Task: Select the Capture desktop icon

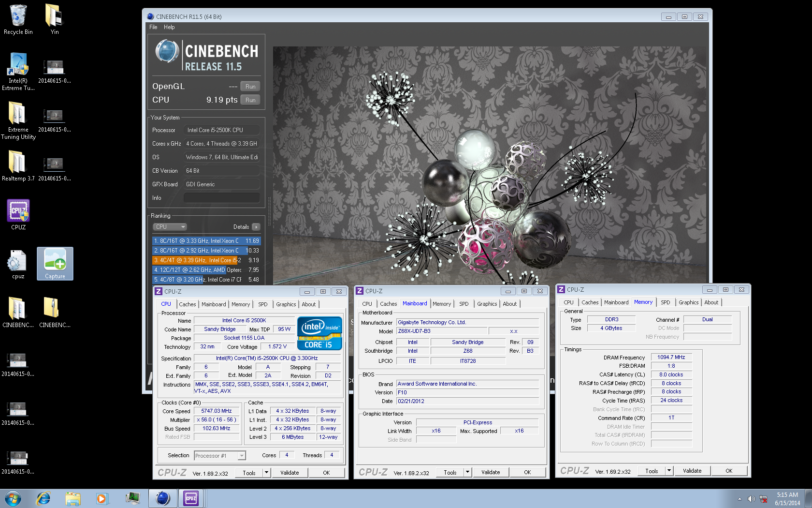Action: click(x=55, y=264)
